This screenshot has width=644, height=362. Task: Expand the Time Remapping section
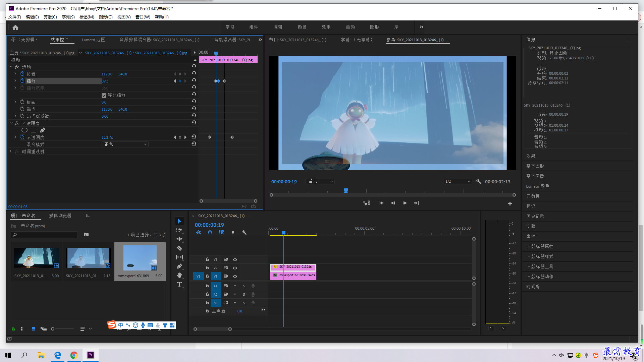point(11,152)
